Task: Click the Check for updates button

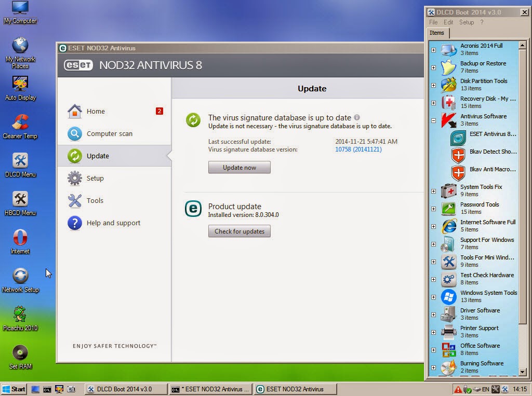Action: pos(239,231)
